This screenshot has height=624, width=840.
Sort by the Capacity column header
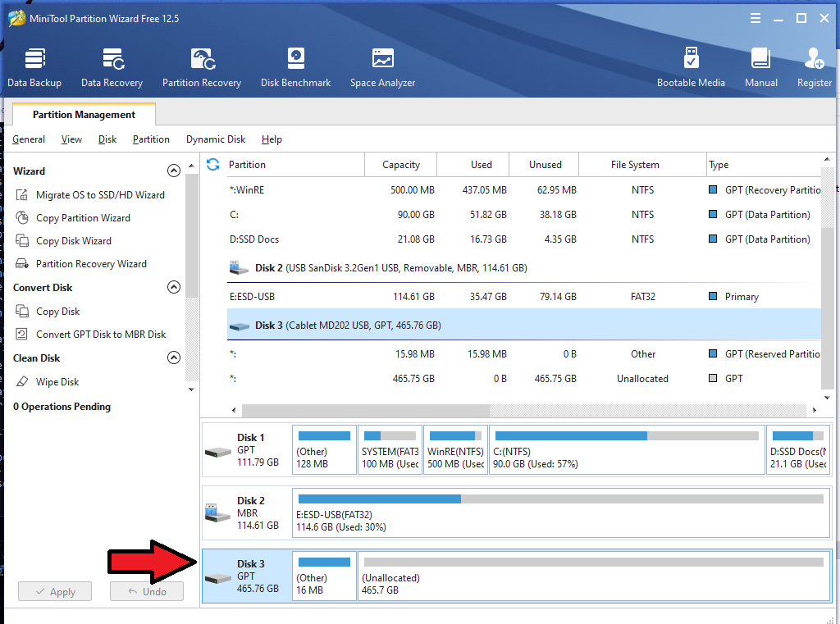coord(400,165)
